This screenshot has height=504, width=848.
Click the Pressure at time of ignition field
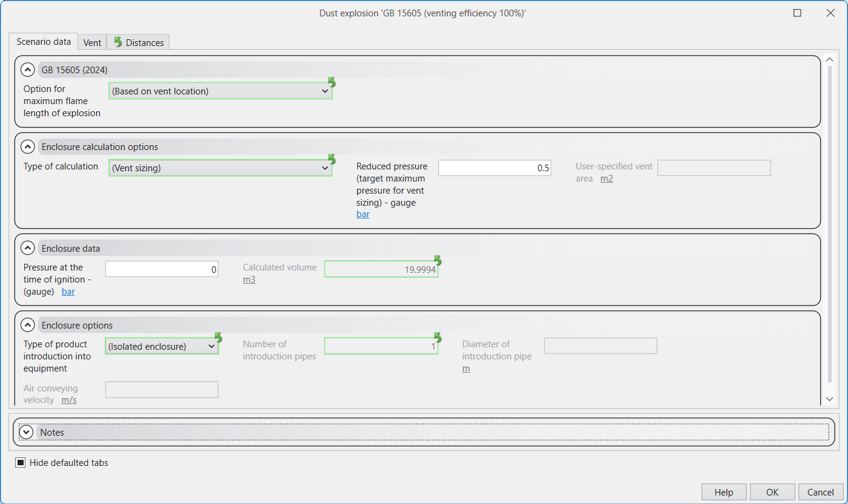(x=162, y=269)
